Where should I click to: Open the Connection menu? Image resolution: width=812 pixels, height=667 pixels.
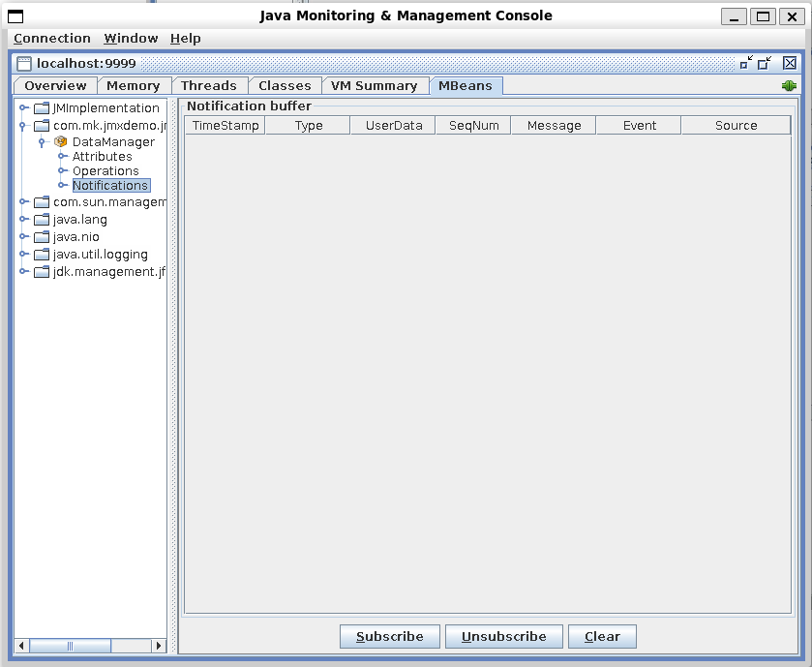click(x=52, y=39)
